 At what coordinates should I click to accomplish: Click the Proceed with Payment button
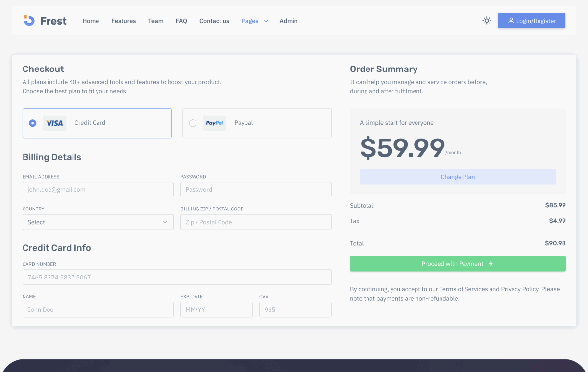point(458,263)
